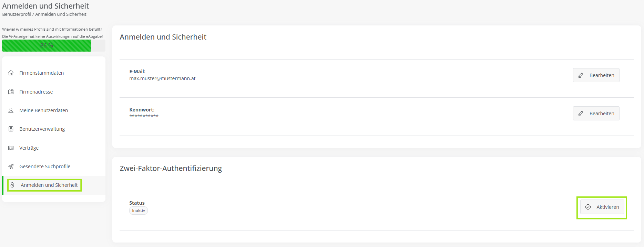Screen dimensions: 644x247
Task: Edit the Kennwort with Bearbeiten
Action: [x=596, y=114]
